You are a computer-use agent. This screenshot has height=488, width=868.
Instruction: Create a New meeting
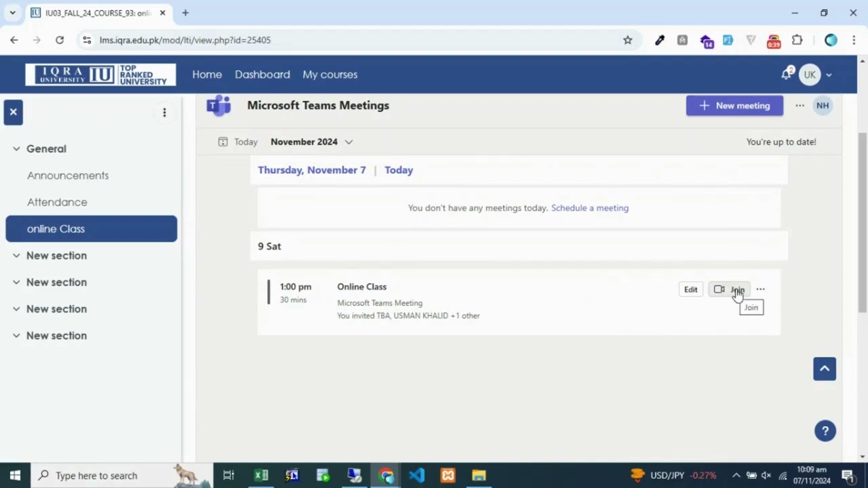tap(734, 106)
